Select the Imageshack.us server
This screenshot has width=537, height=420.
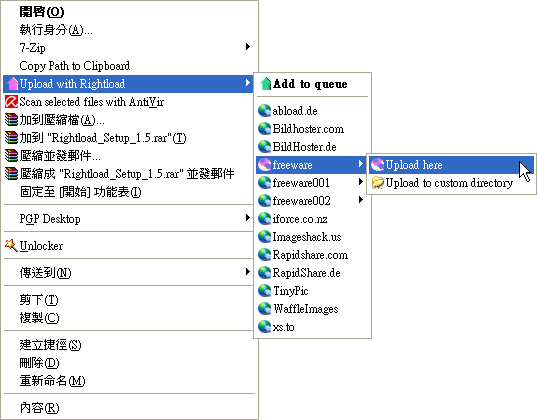click(312, 237)
